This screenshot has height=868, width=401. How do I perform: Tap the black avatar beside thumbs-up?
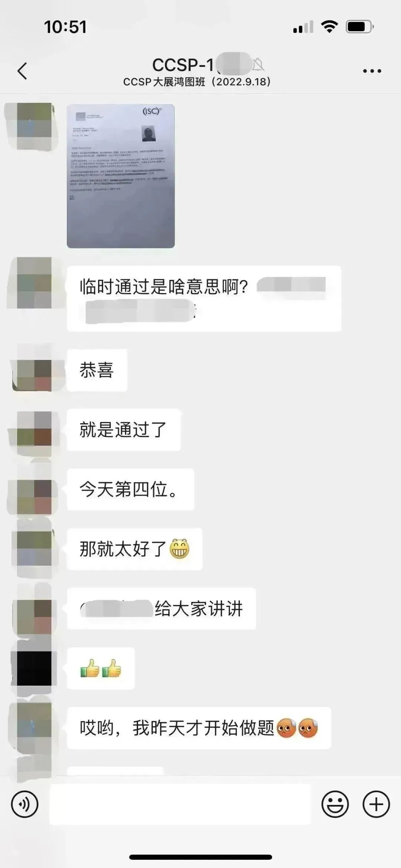33,668
